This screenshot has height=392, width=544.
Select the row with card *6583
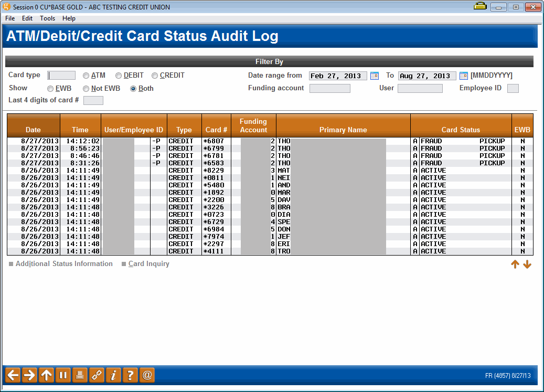coord(270,163)
